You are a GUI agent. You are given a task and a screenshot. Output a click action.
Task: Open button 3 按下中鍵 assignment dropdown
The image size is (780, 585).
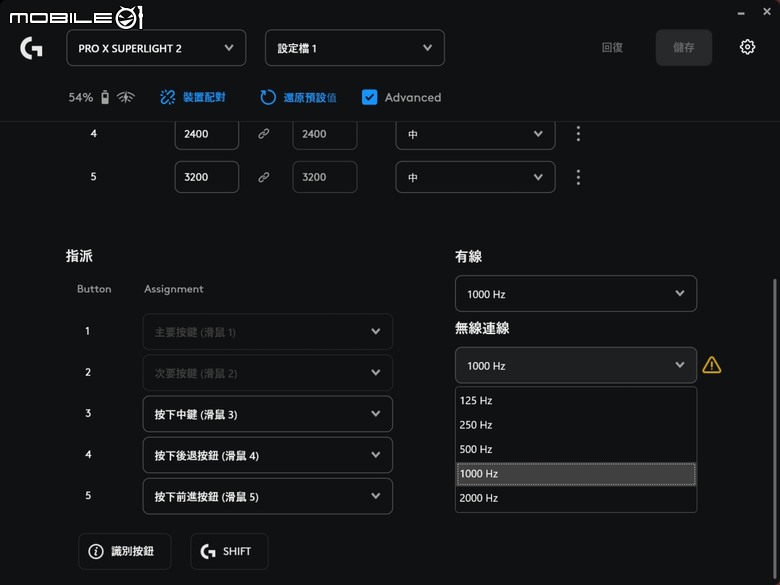tap(268, 414)
